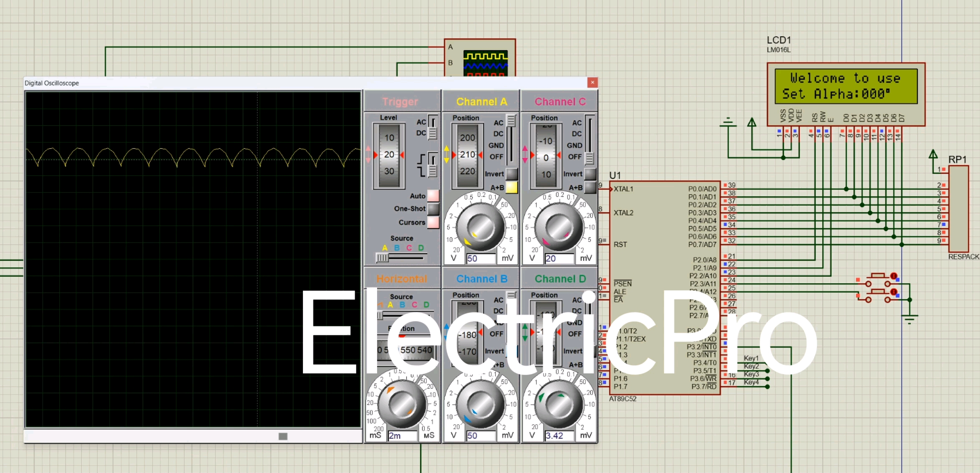The height and width of the screenshot is (473, 980).
Task: Click Channel A voltage scale knob
Action: coord(480,227)
